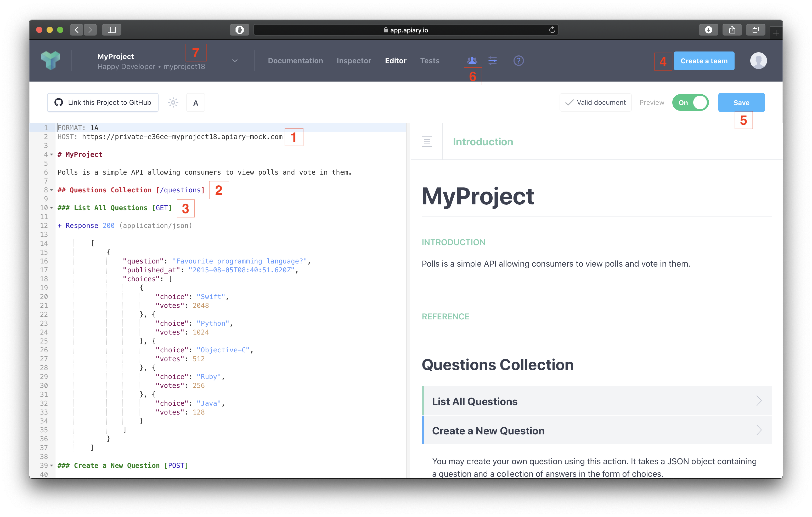Screen dimensions: 812x517
Task: Open the table of contents icon
Action: pos(427,142)
